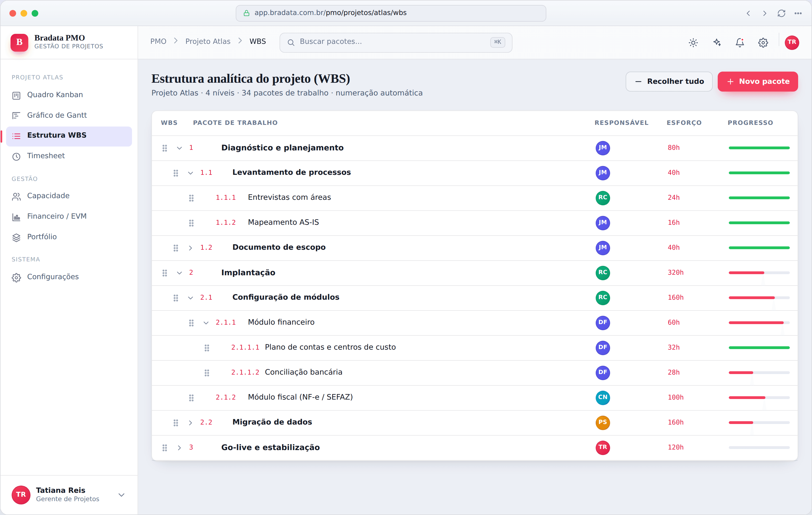The height and width of the screenshot is (515, 812).
Task: Open the Portfólio page
Action: point(69,237)
